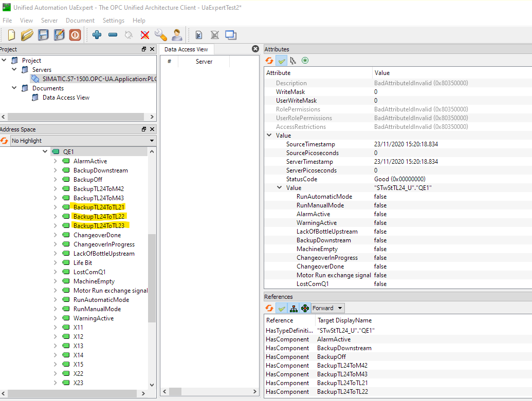This screenshot has height=401, width=532.
Task: Collapse the Value attribute group
Action: (269, 135)
